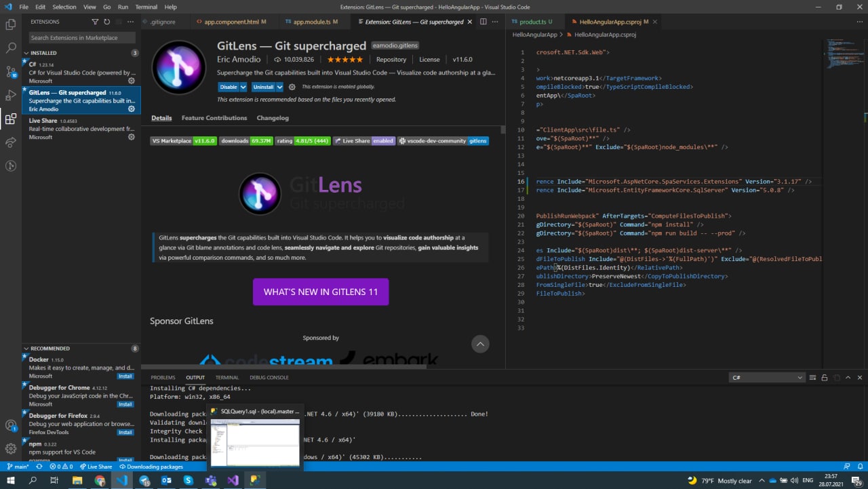Open the Source Control view
Screen dimensions: 868x489
click(x=11, y=72)
